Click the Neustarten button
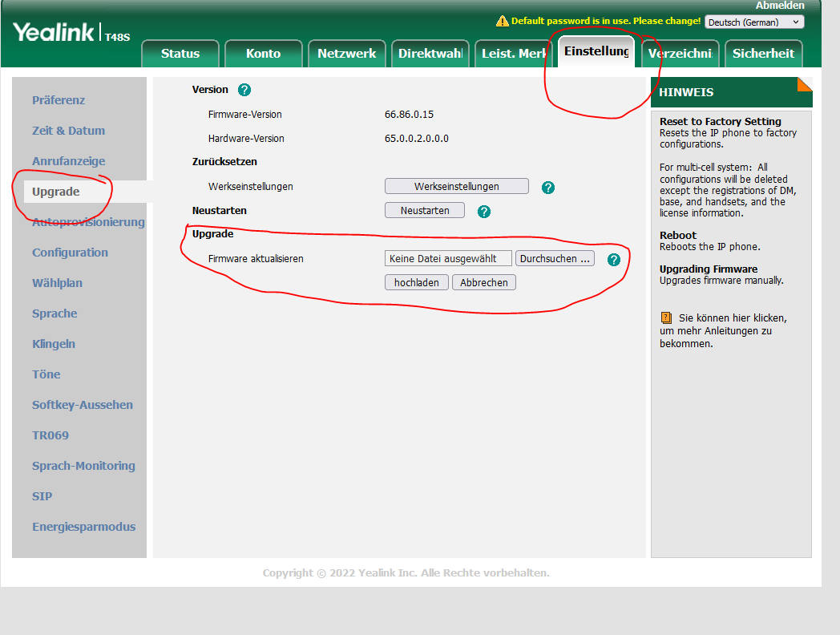 click(425, 210)
